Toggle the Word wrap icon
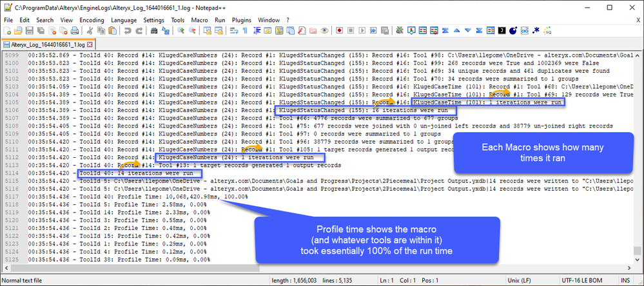Viewport: 644px width, 286px height. [234, 30]
